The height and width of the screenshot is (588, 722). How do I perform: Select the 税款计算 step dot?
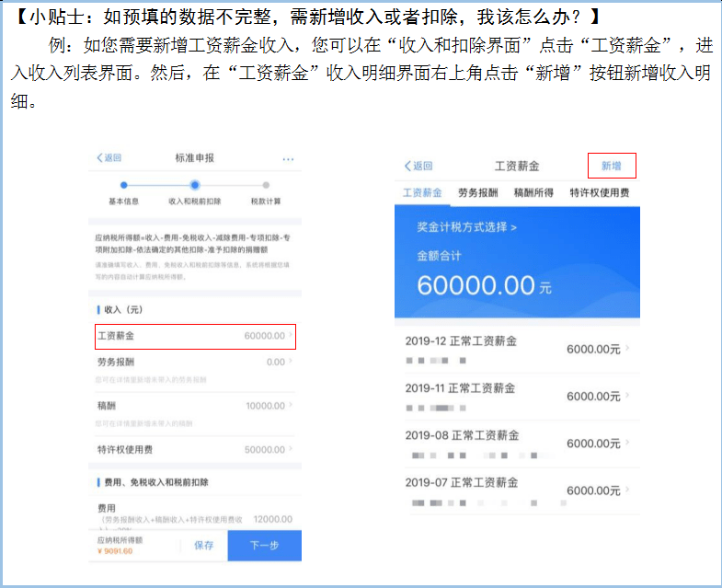(266, 185)
